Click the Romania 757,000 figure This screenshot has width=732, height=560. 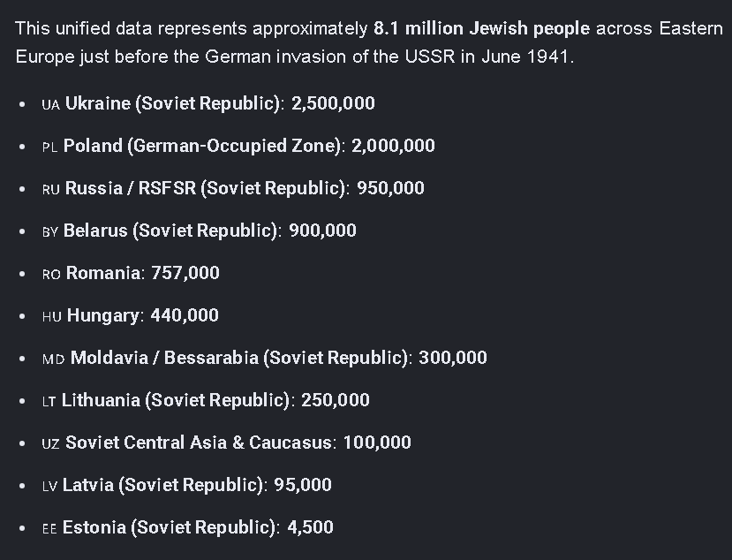coord(185,273)
